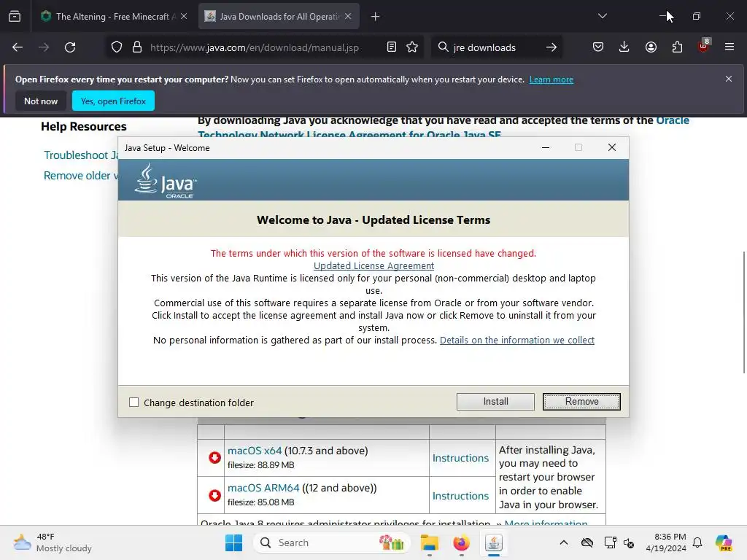
Task: Open Firefox View recent browsing icon
Action: tap(15, 17)
